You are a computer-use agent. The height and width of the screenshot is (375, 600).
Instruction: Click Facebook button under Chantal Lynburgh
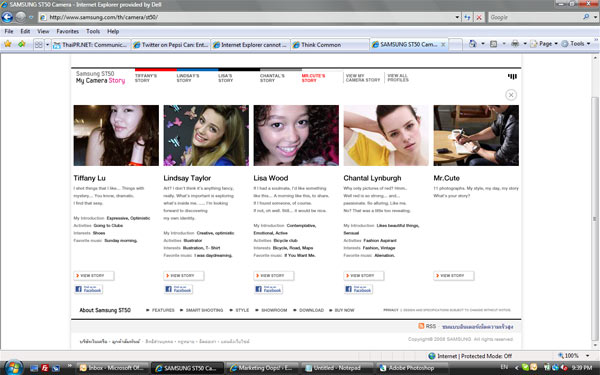point(358,289)
